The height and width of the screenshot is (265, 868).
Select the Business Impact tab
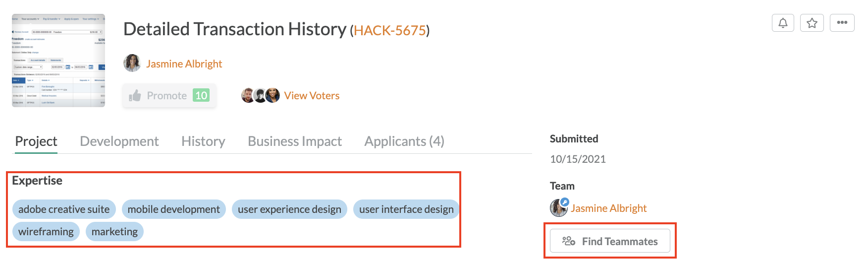click(295, 141)
